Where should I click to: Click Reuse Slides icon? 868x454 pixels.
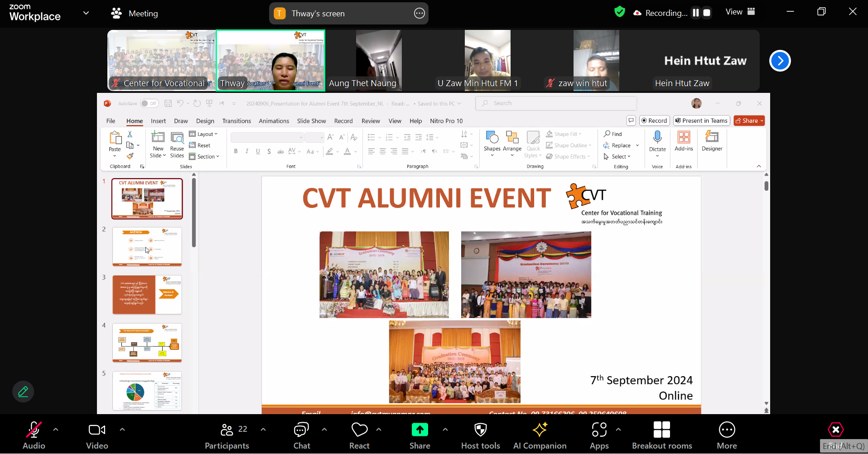click(x=177, y=137)
